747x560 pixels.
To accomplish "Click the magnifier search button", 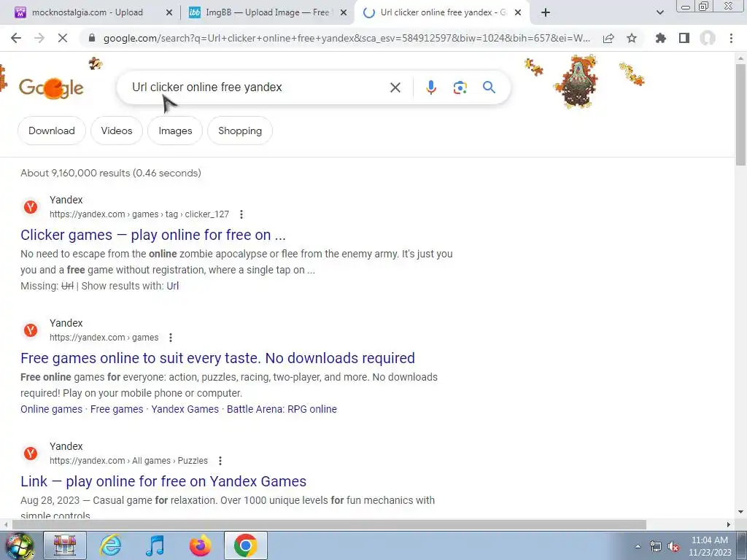I will tap(489, 87).
